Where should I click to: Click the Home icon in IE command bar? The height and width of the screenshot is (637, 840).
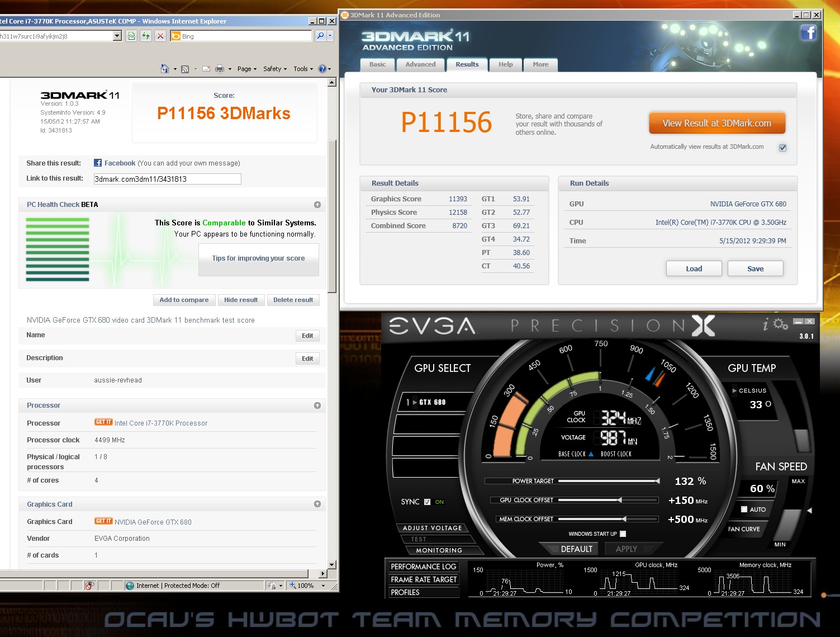point(165,69)
